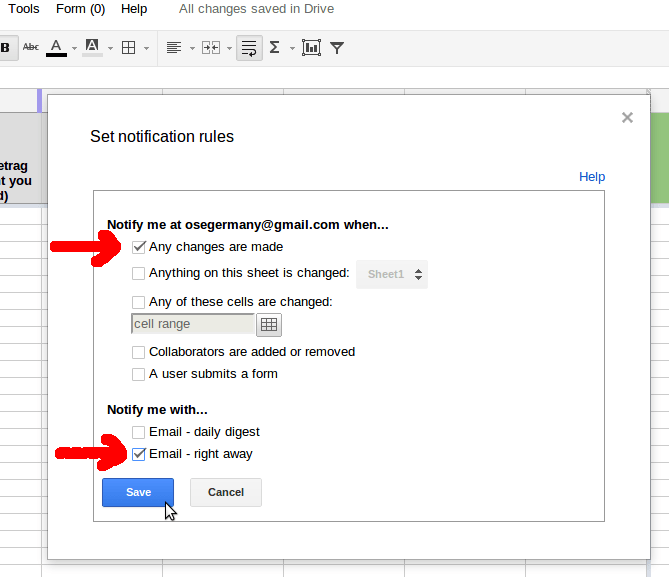Open the Form (0) menu
669x577 pixels.
[x=81, y=9]
